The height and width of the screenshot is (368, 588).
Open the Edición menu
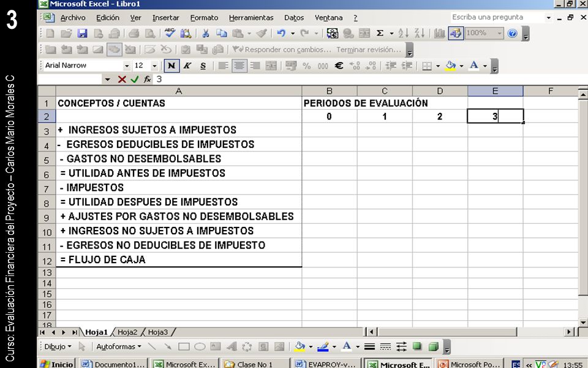[108, 18]
